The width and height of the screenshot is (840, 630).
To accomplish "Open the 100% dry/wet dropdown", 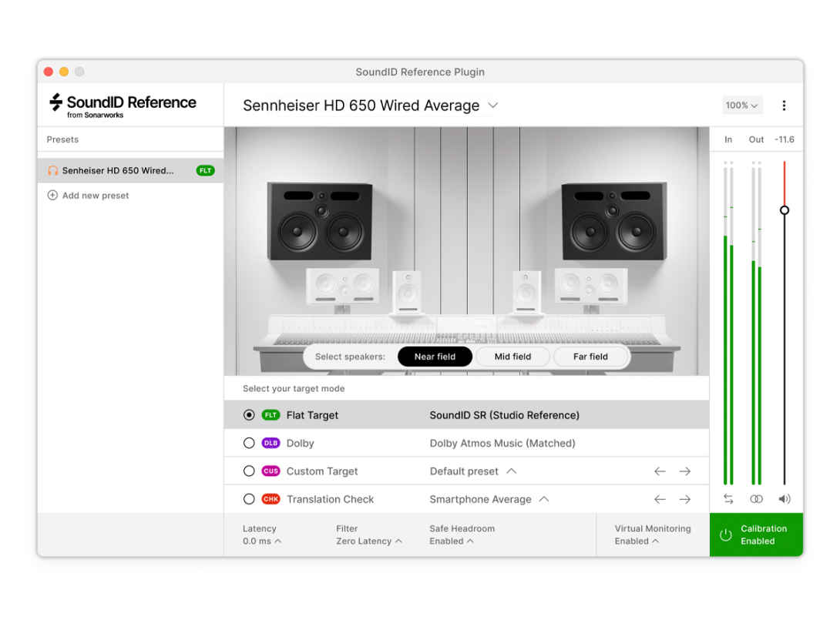I will [x=741, y=105].
